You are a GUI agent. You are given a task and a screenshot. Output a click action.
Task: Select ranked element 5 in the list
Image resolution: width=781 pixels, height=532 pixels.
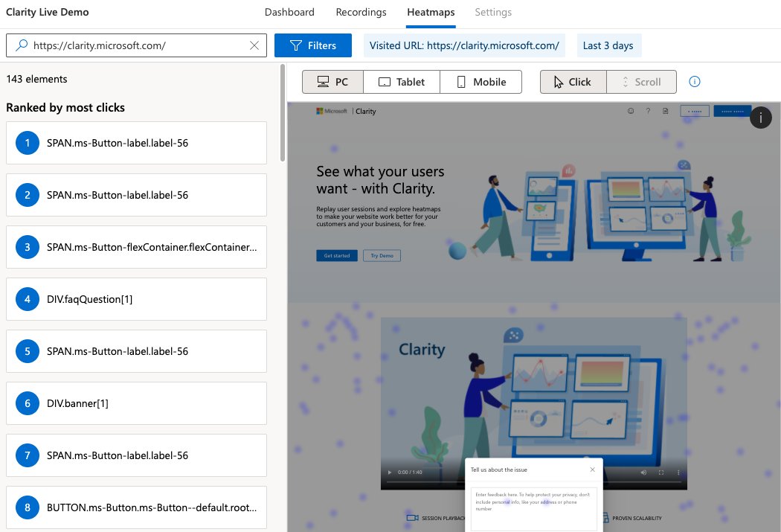pos(136,351)
